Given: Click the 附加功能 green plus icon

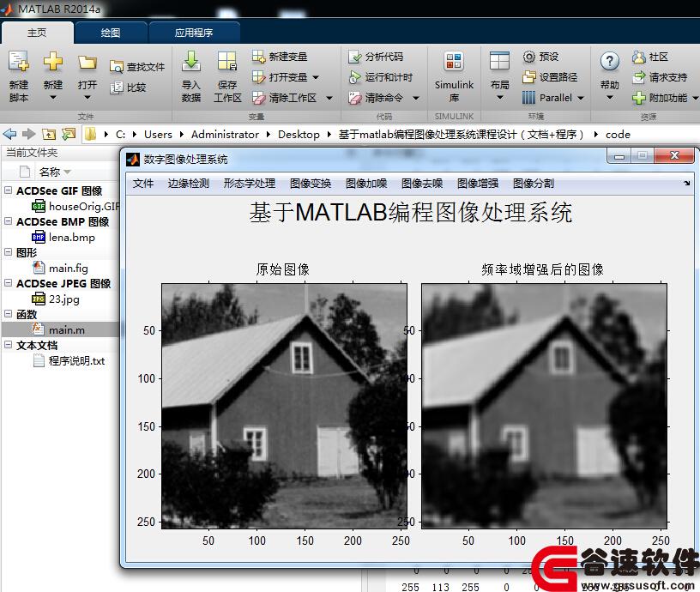Looking at the screenshot, I should [639, 97].
